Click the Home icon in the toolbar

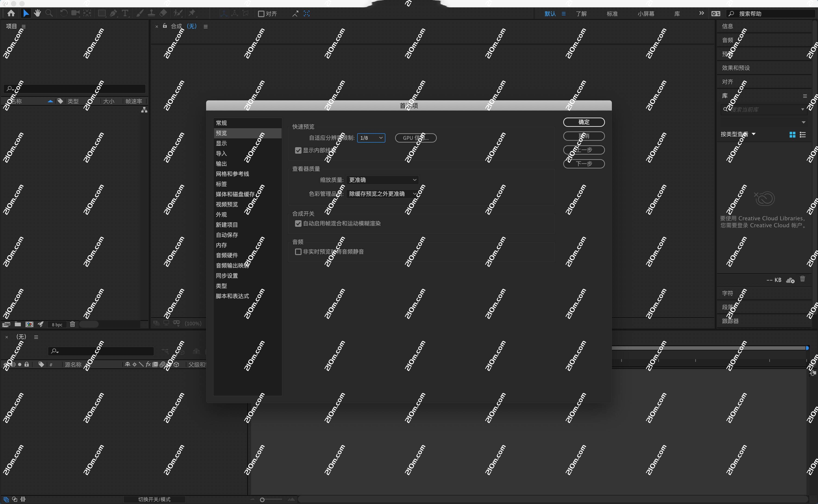(11, 13)
